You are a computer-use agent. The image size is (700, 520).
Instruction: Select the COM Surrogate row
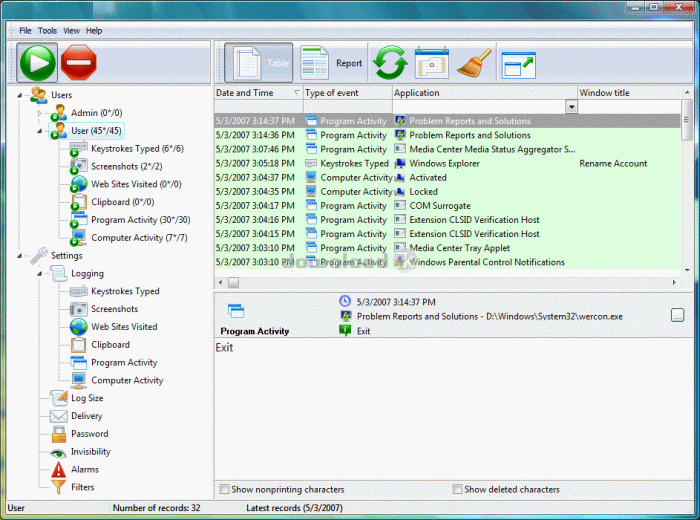(448, 206)
